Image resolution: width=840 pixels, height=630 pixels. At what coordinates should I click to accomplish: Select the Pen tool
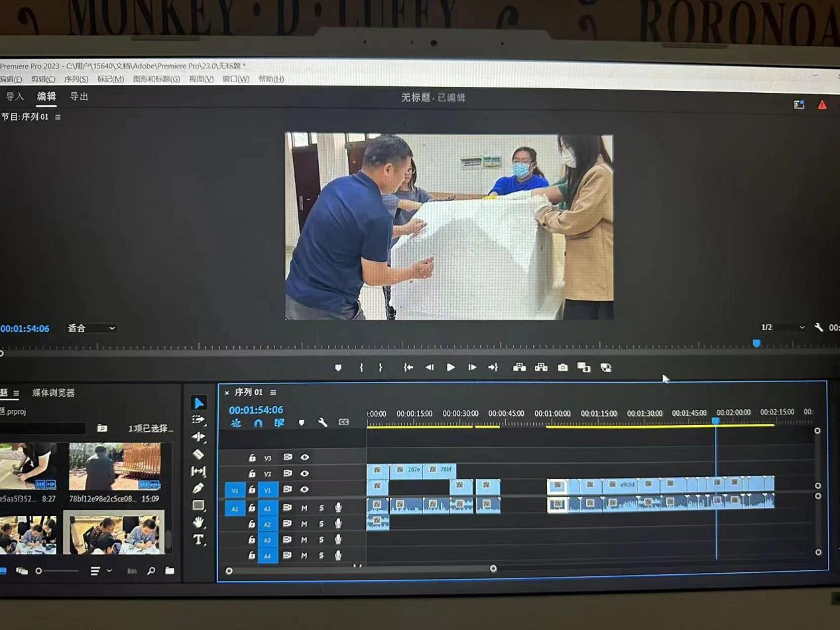click(x=198, y=488)
